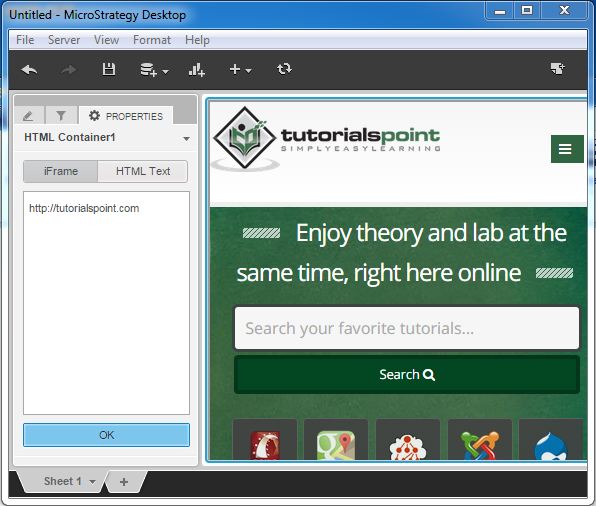
Task: Expand the HTML Container1 dropdown
Action: (x=186, y=139)
